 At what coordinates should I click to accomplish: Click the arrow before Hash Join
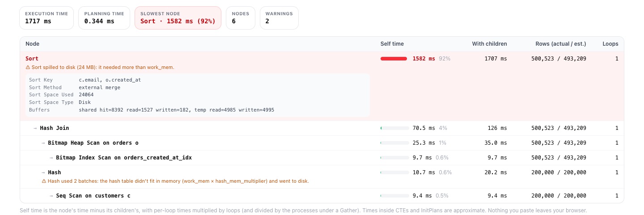click(35, 128)
